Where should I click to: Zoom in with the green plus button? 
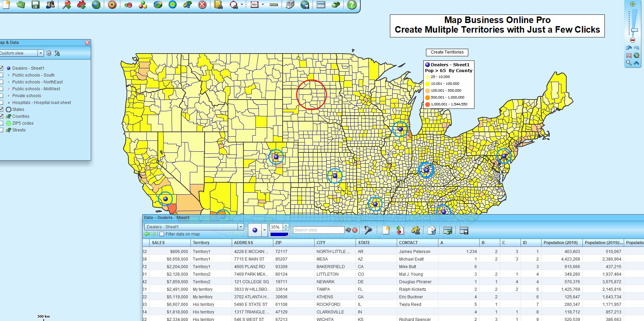click(632, 4)
